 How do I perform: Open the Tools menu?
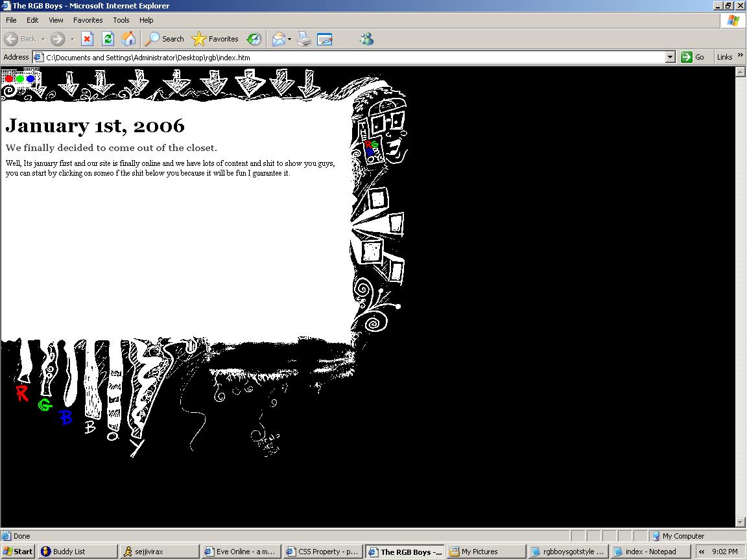pos(121,20)
